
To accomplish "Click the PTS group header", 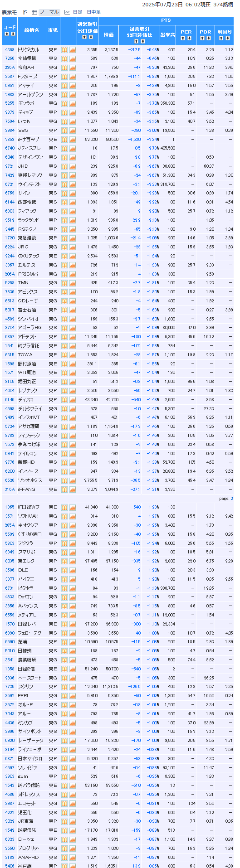I will point(166,21).
